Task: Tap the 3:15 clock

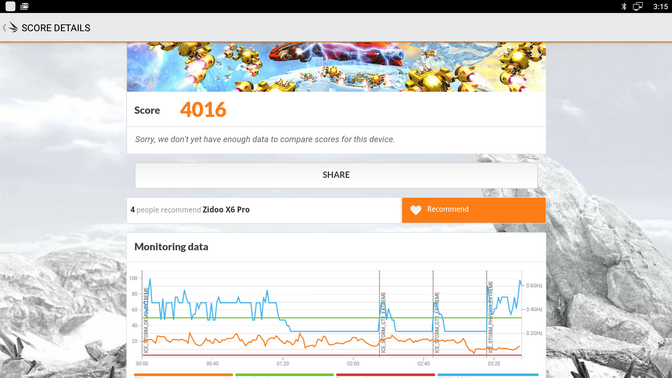Action: (660, 6)
